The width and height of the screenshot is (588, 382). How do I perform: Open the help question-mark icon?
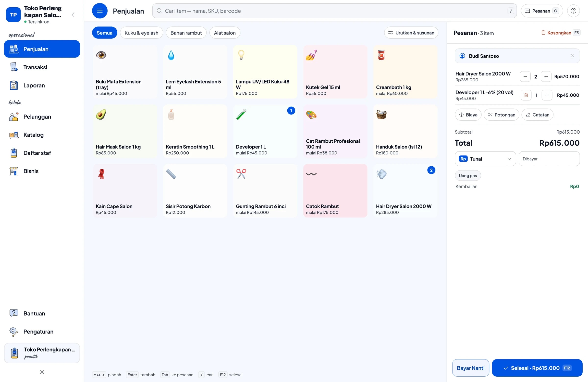pyautogui.click(x=573, y=11)
